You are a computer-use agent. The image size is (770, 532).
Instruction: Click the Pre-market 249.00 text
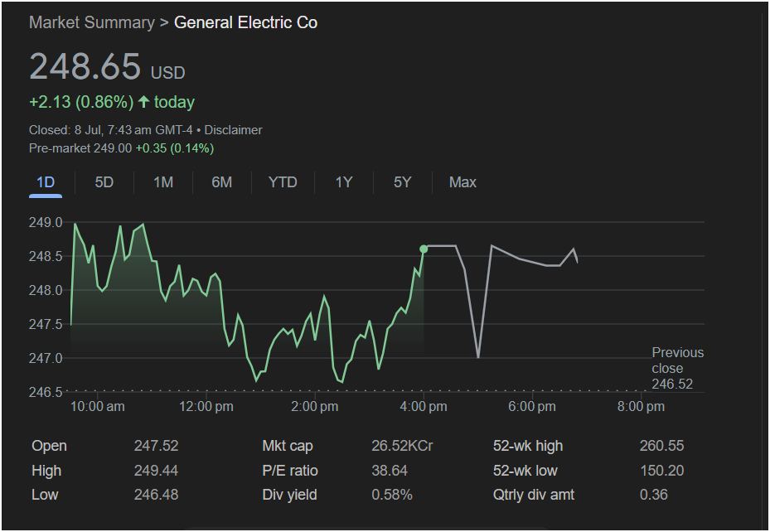(80, 148)
